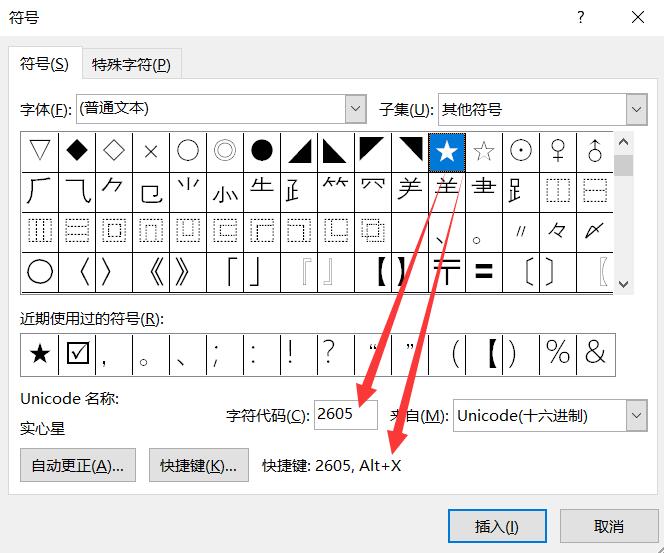The height and width of the screenshot is (553, 664).
Task: Select the selected solid star symbol
Action: 447,152
